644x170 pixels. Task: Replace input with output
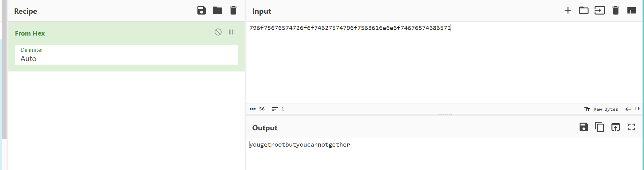click(616, 127)
